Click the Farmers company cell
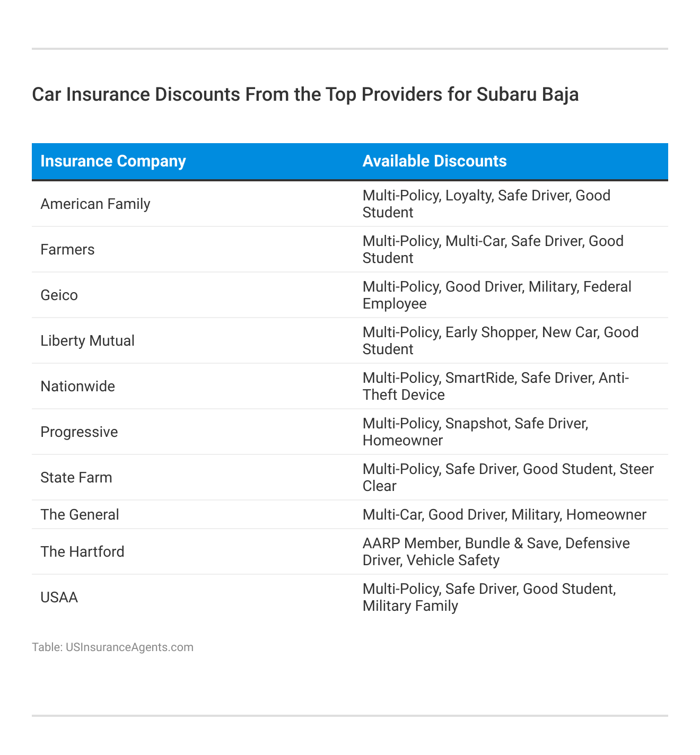The image size is (700, 755). tap(67, 250)
